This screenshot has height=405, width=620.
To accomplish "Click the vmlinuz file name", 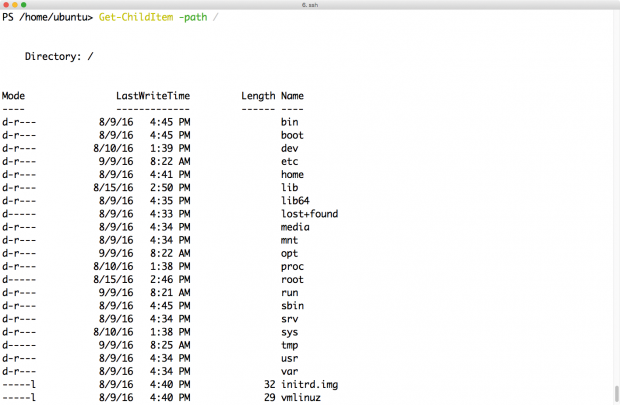I will pos(303,398).
